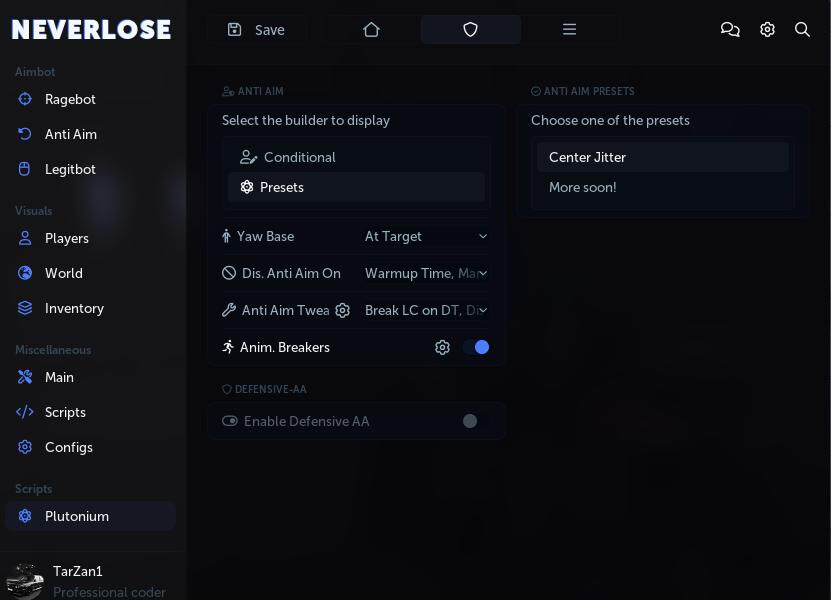The image size is (831, 600).
Task: Click the Anti Aim rotate icon
Action: click(x=25, y=134)
